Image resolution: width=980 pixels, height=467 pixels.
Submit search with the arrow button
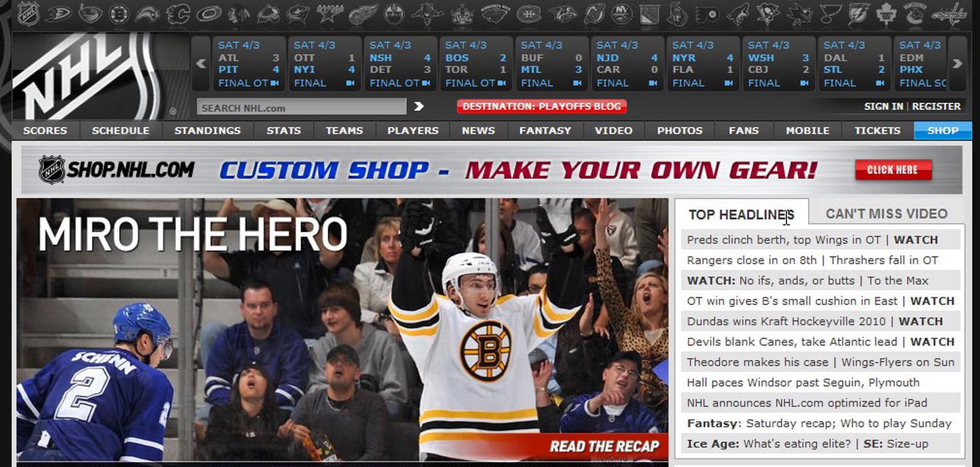[419, 107]
